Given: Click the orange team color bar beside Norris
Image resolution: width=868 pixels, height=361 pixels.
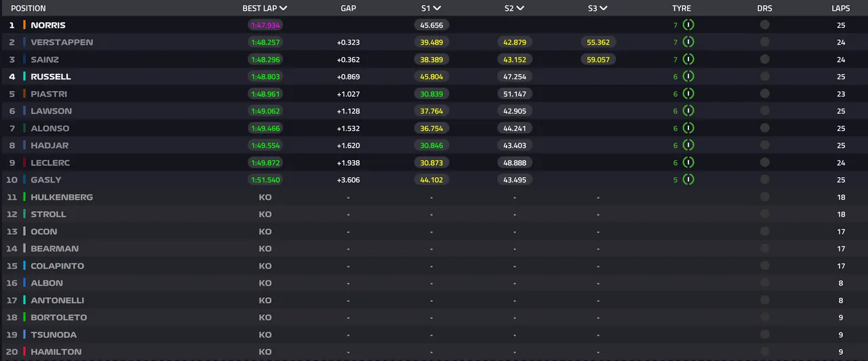Looking at the screenshot, I should [24, 25].
